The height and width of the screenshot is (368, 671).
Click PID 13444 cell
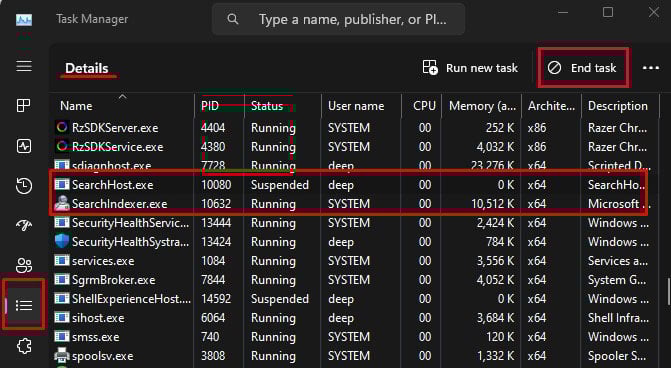coord(216,223)
